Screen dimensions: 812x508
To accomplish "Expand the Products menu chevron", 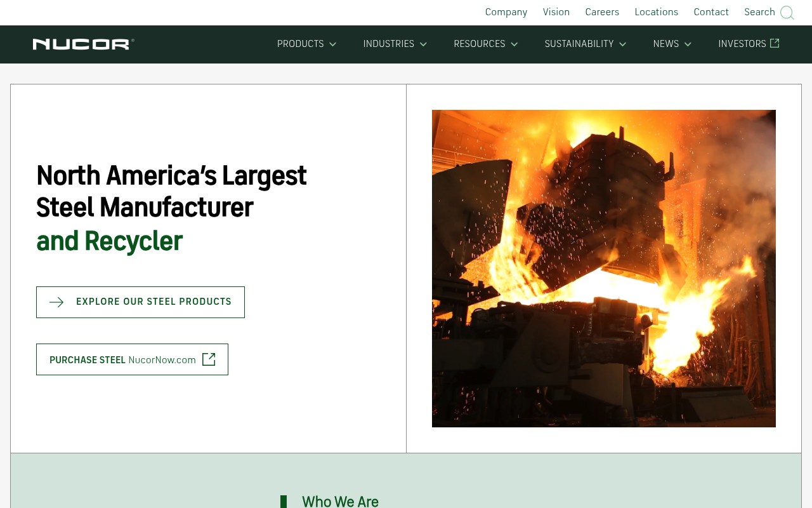I will tap(332, 44).
